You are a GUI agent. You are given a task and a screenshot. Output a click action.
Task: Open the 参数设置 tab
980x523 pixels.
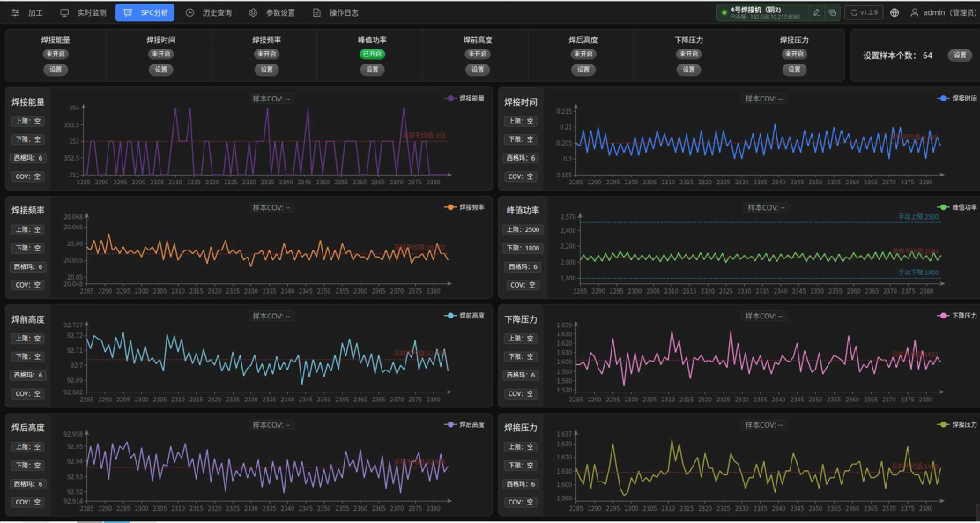272,12
